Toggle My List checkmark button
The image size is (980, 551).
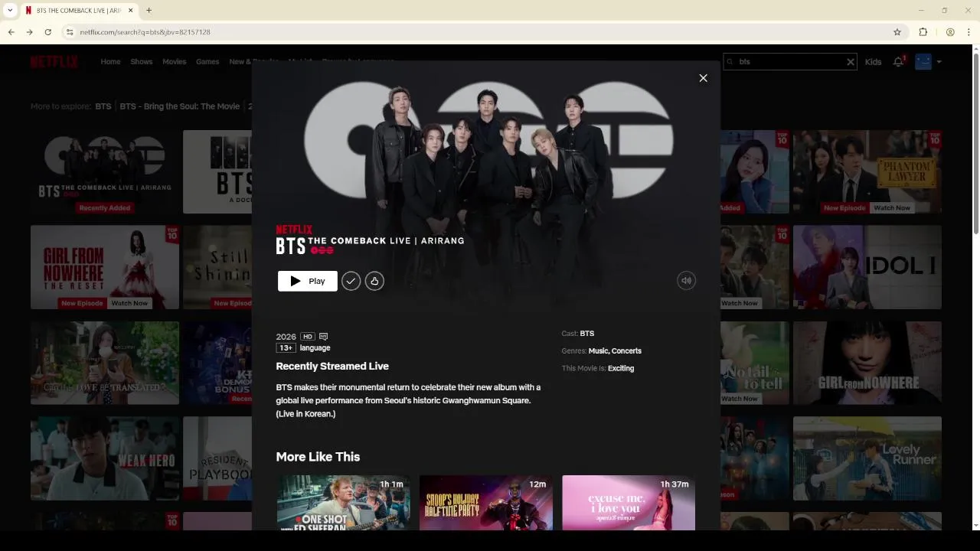[351, 281]
